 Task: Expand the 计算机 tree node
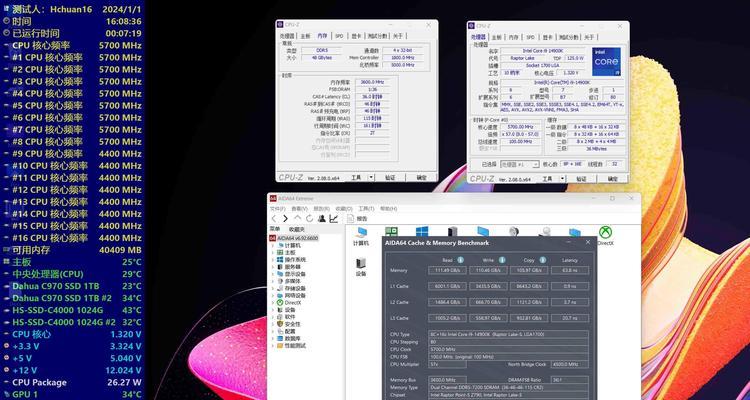point(273,245)
